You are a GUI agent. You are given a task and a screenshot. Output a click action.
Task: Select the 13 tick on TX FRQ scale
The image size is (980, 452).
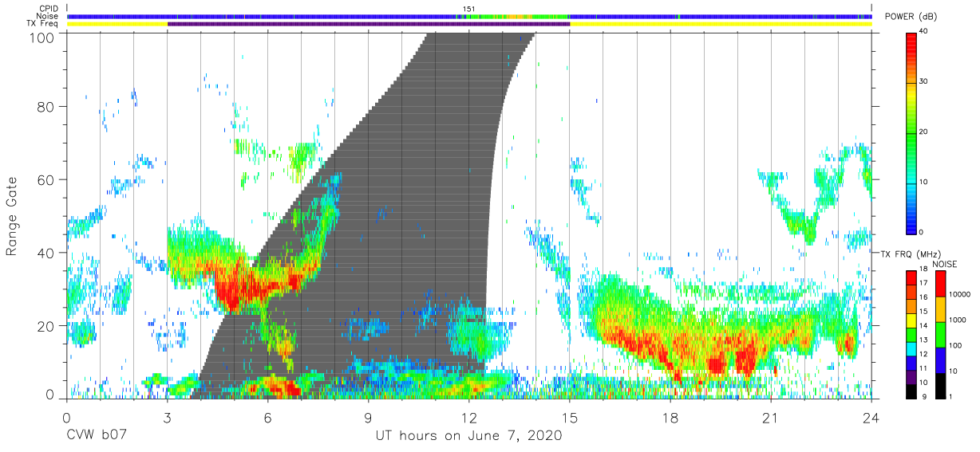click(924, 340)
